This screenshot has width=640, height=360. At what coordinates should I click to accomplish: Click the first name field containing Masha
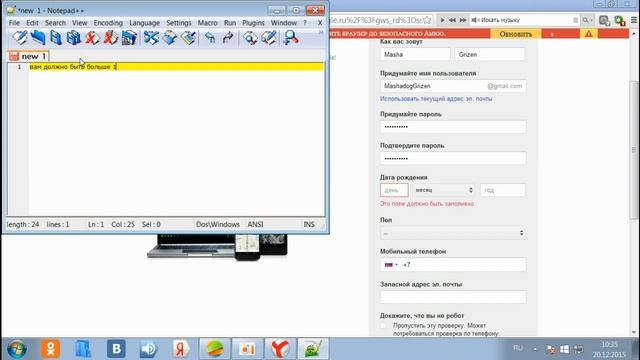tap(415, 54)
